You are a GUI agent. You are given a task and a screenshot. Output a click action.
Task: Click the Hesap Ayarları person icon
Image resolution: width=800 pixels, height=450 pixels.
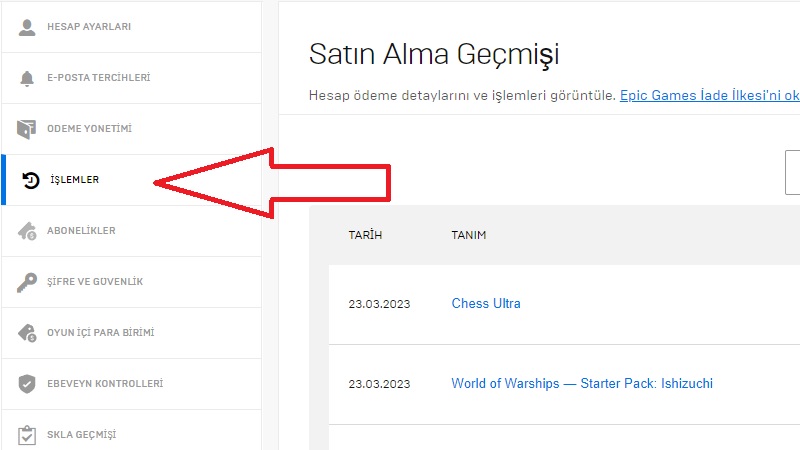pos(27,27)
